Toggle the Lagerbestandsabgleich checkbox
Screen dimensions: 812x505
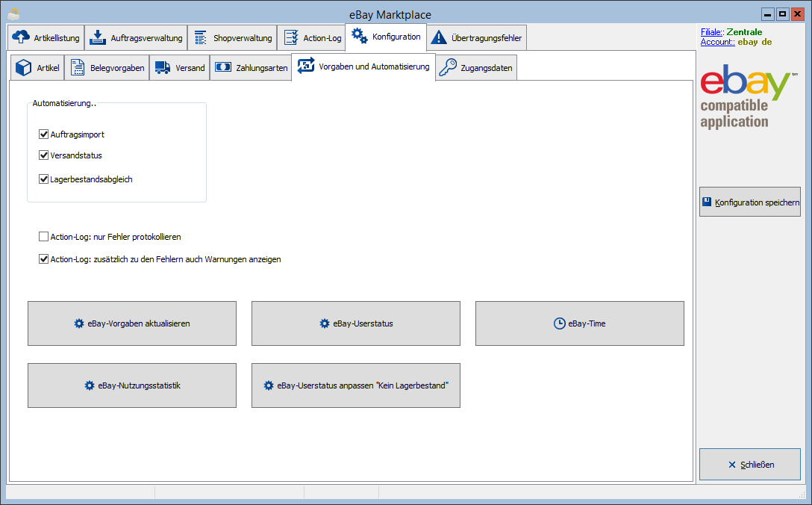pos(43,179)
